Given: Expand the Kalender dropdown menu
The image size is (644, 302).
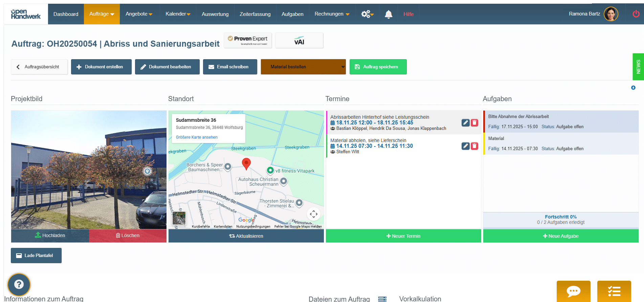Looking at the screenshot, I should [x=178, y=14].
